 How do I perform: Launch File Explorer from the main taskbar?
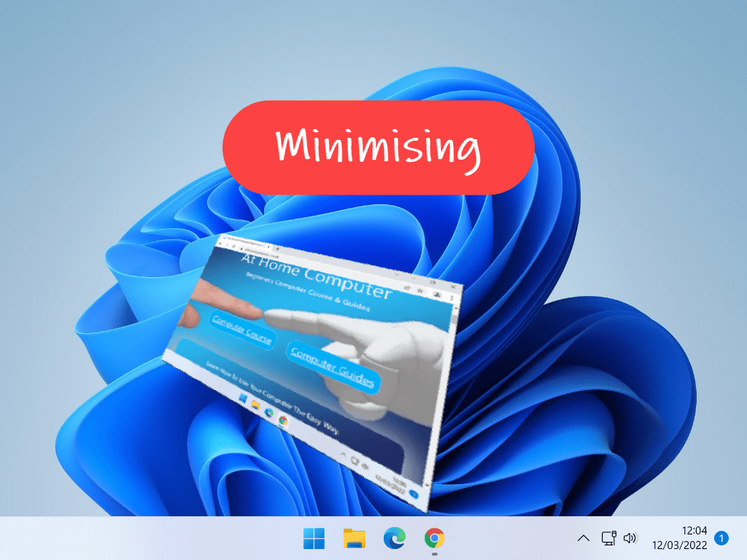pyautogui.click(x=355, y=539)
